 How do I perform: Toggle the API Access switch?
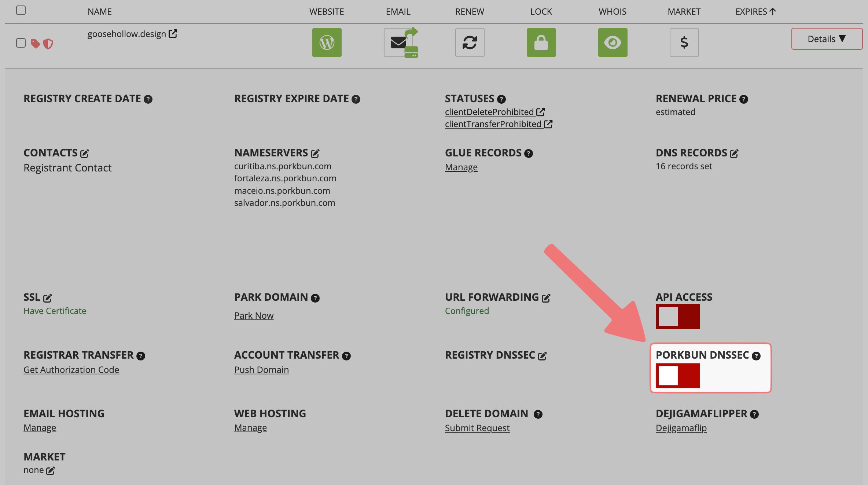(x=677, y=316)
